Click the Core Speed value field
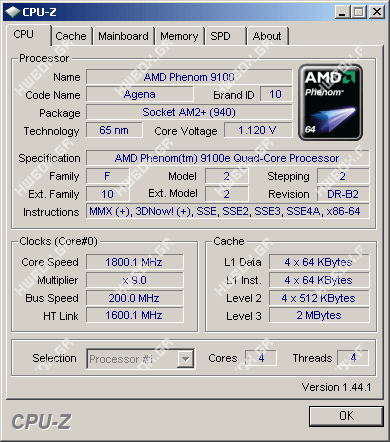 click(x=135, y=262)
